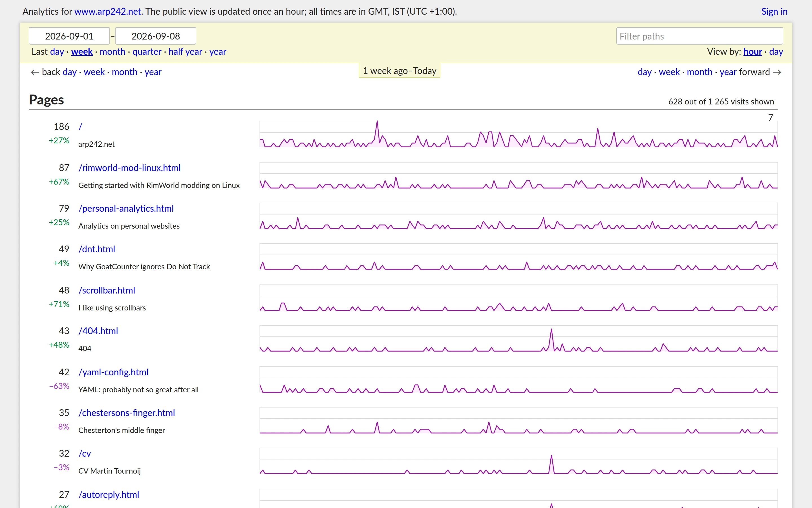Click the personal-analytics hourly chart
812x508 pixels.
point(518,216)
